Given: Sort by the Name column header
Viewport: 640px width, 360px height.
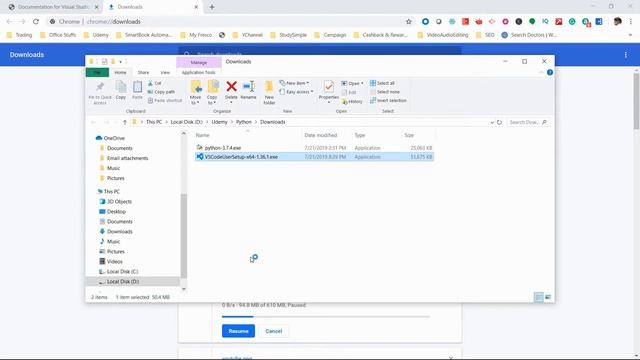Looking at the screenshot, I should [247, 135].
